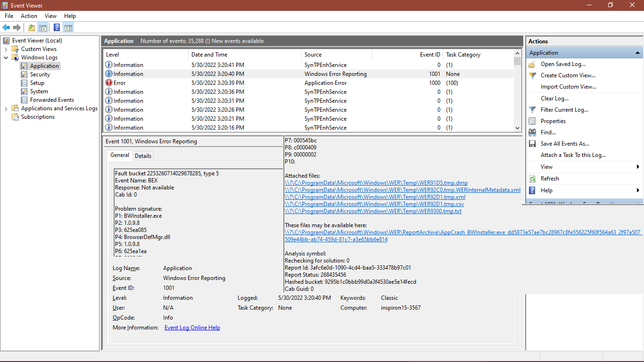644x362 pixels.
Task: Click the Setup log icon in tree
Action: (x=24, y=83)
